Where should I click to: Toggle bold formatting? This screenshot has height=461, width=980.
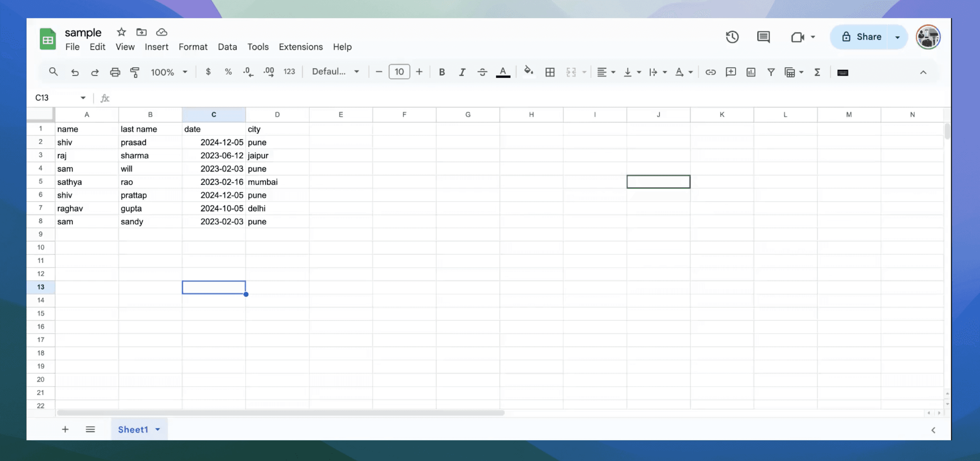click(x=441, y=72)
